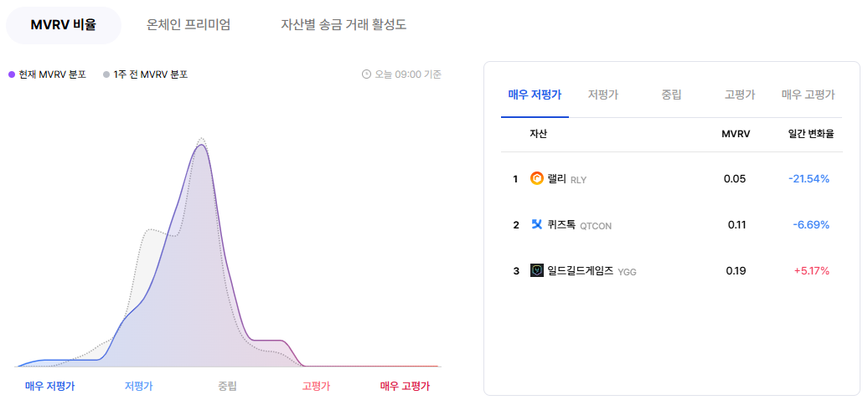
Task: Click the 퀴즈톡 asset row name
Action: (561, 225)
